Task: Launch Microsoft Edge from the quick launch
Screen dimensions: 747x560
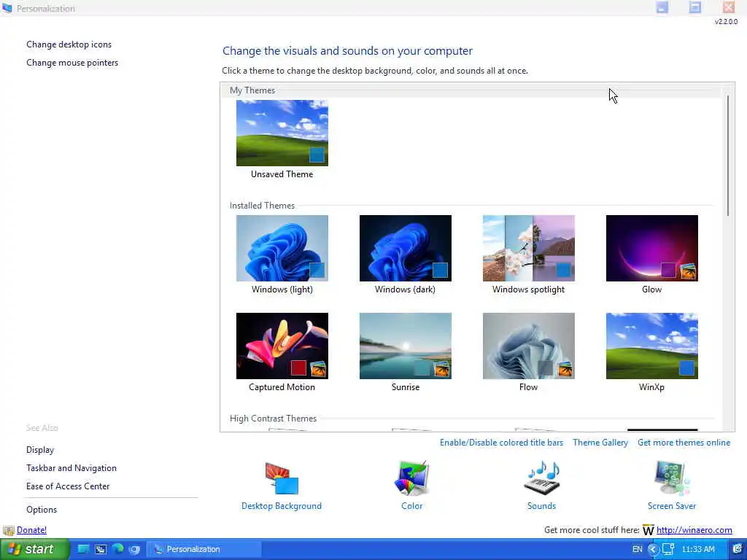Action: click(x=117, y=549)
